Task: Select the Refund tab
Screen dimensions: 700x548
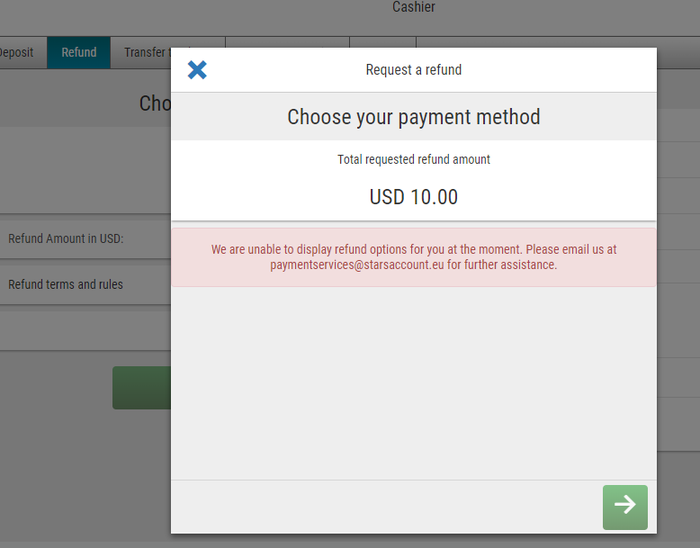Action: (79, 53)
